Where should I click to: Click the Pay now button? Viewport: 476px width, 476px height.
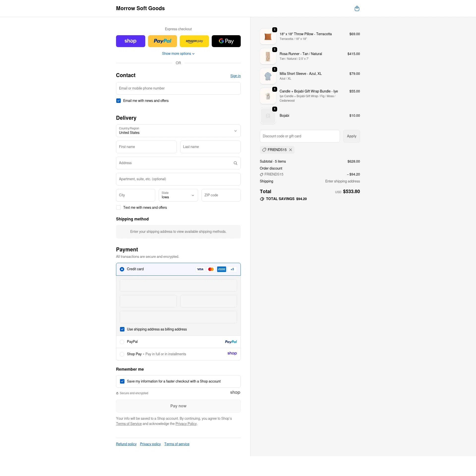(178, 406)
